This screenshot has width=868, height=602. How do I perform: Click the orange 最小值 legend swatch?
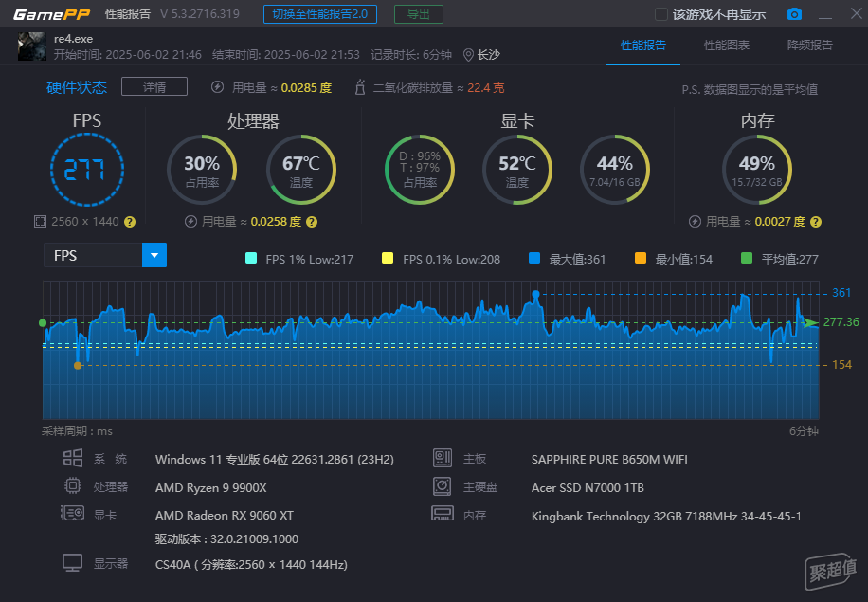pyautogui.click(x=641, y=258)
